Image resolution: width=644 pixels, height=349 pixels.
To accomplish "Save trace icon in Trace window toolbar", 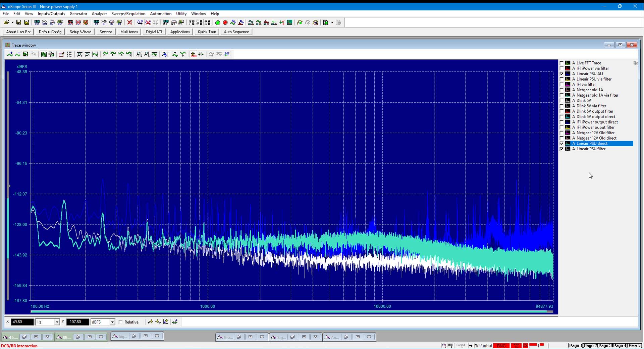I will pos(25,54).
